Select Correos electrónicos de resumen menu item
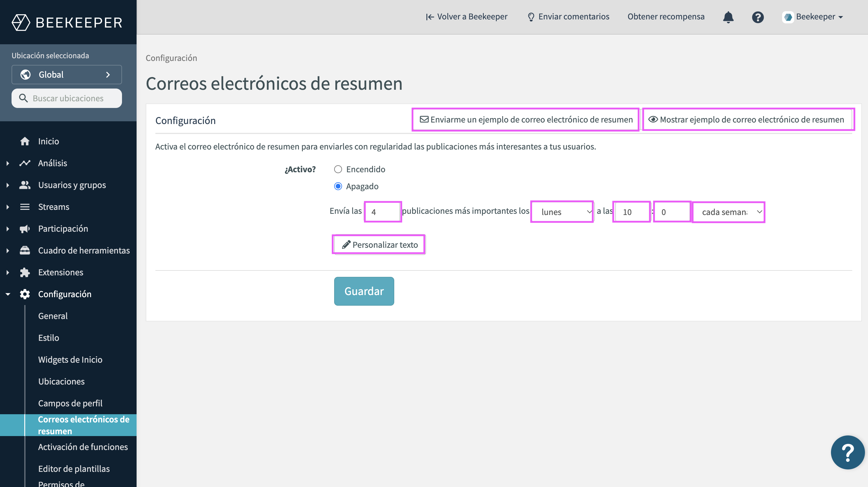This screenshot has height=487, width=868. (68, 425)
